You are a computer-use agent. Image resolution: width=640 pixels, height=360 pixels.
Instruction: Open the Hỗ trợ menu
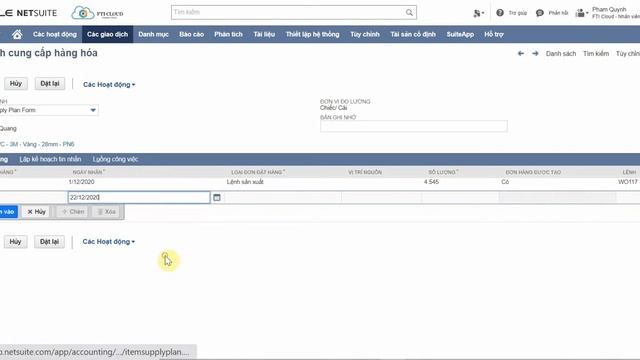(x=494, y=34)
